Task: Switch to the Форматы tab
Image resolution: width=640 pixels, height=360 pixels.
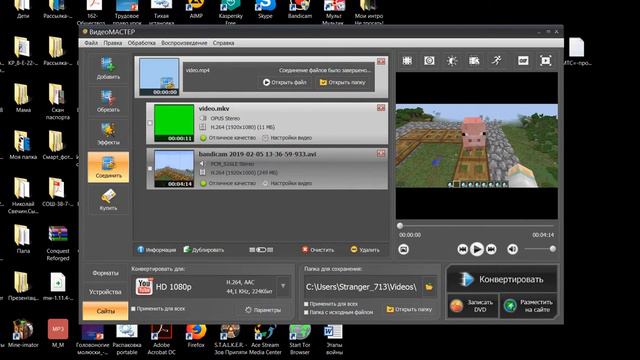Action: [x=105, y=273]
